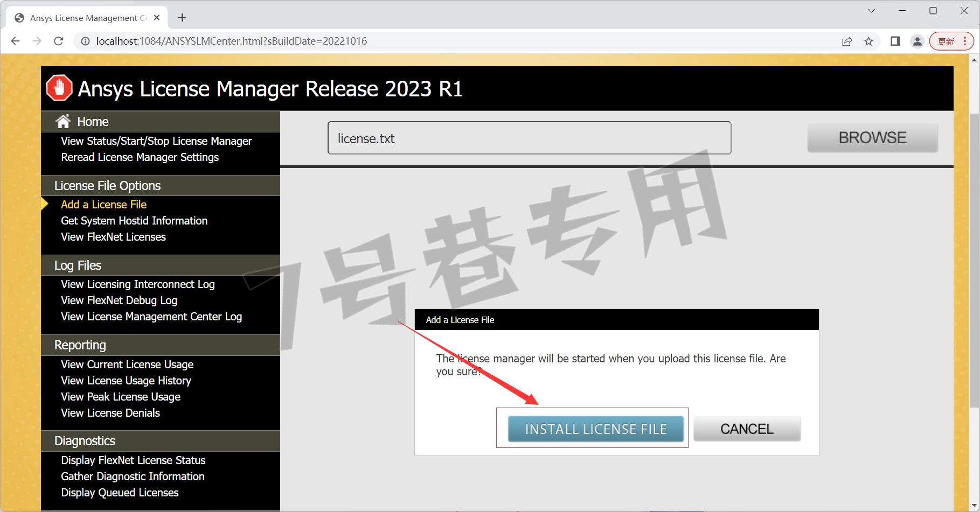Go back using browser back arrow
This screenshot has height=512, width=980.
tap(16, 41)
